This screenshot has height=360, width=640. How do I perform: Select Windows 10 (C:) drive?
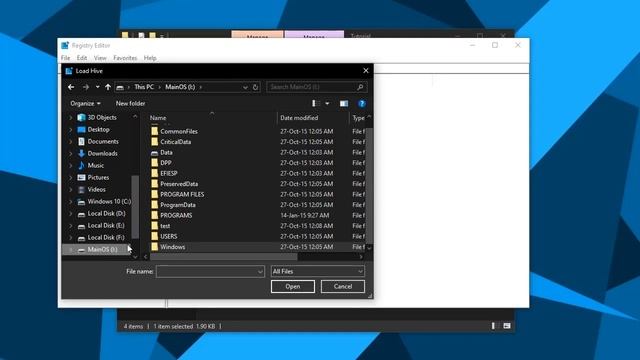pyautogui.click(x=109, y=202)
